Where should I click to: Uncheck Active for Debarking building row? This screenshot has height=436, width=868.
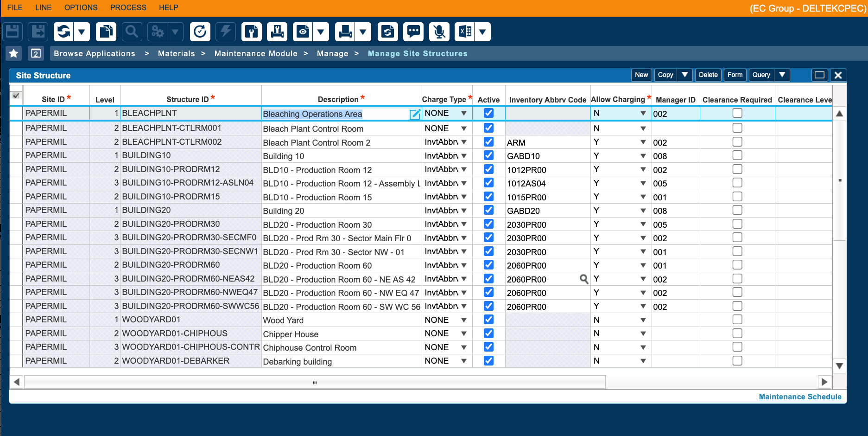click(488, 361)
